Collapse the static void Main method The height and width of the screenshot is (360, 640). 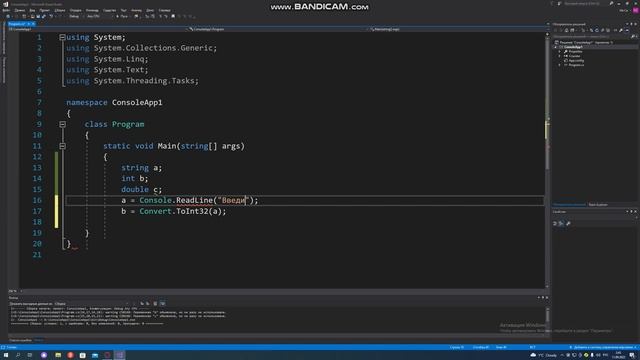pos(62,146)
